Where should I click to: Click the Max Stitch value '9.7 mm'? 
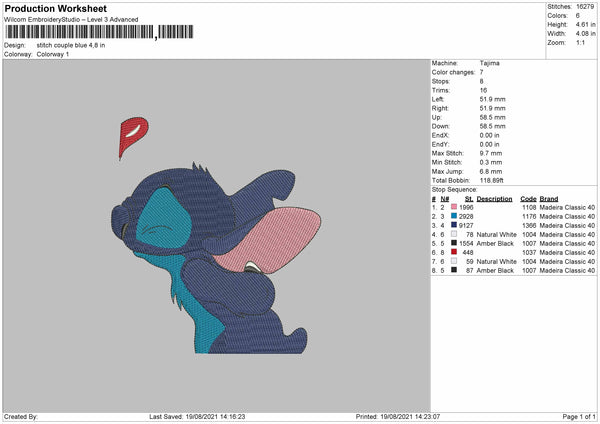tap(491, 153)
